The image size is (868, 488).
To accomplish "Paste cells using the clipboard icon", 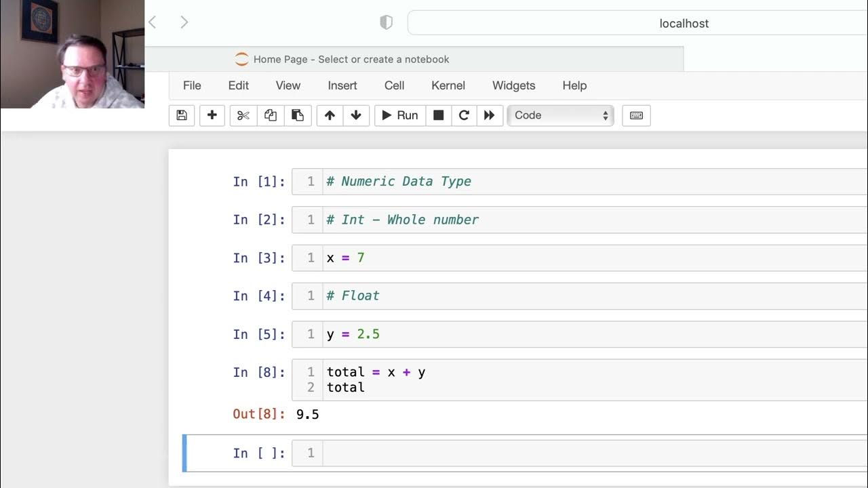I will click(x=297, y=115).
